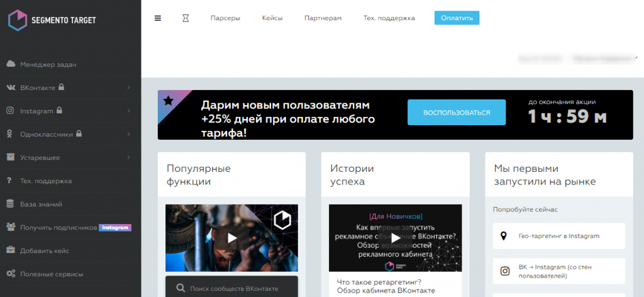Click the lock icon next to ВКонтакте
Image resolution: width=644 pixels, height=297 pixels.
click(61, 87)
